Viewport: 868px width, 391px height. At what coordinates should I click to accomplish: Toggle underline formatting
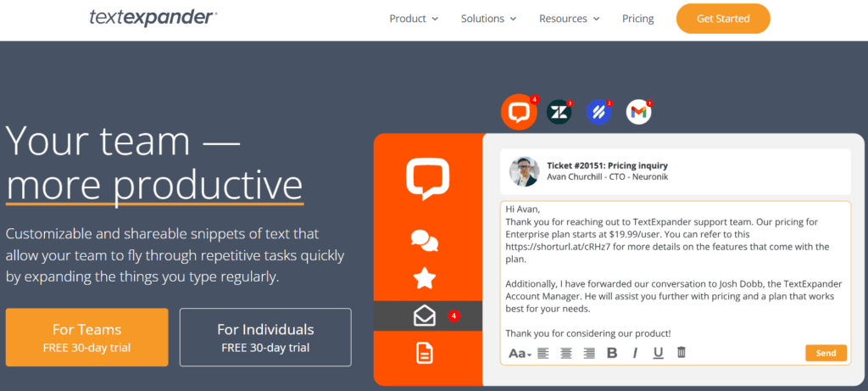658,353
